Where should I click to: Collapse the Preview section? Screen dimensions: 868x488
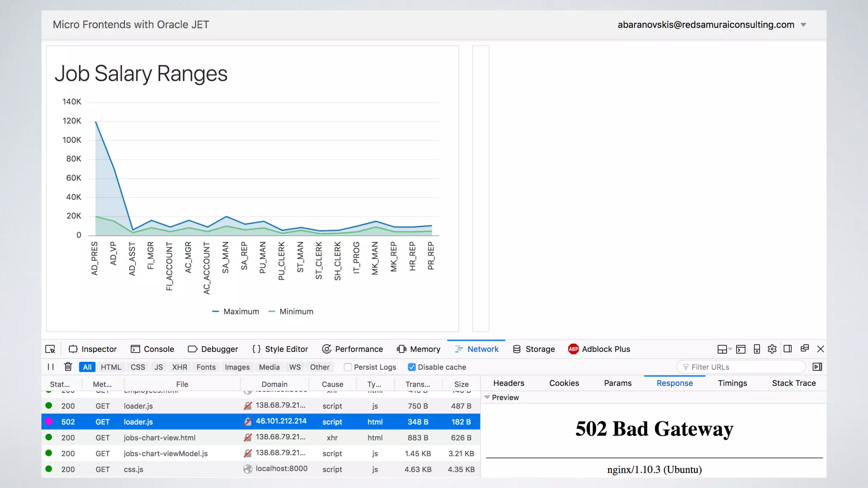[x=487, y=397]
